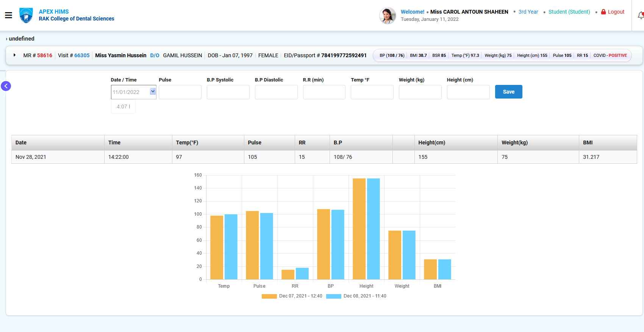
Task: Focus the Height (cm) input field
Action: (x=468, y=92)
